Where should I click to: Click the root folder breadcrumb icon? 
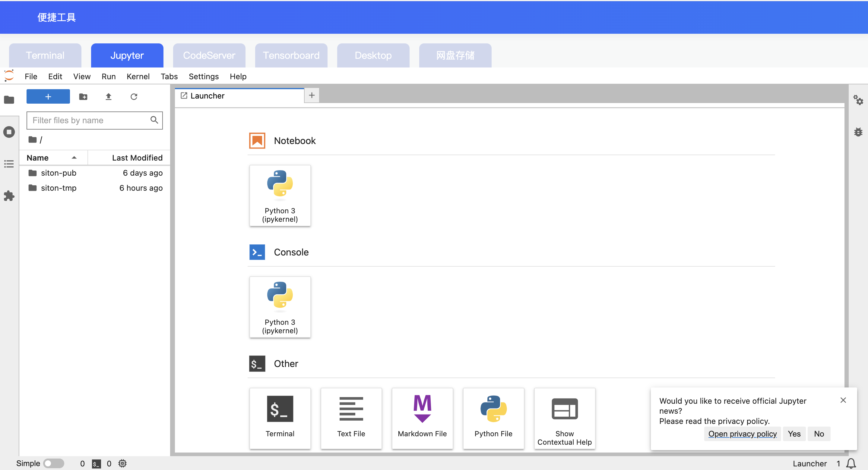pyautogui.click(x=32, y=139)
